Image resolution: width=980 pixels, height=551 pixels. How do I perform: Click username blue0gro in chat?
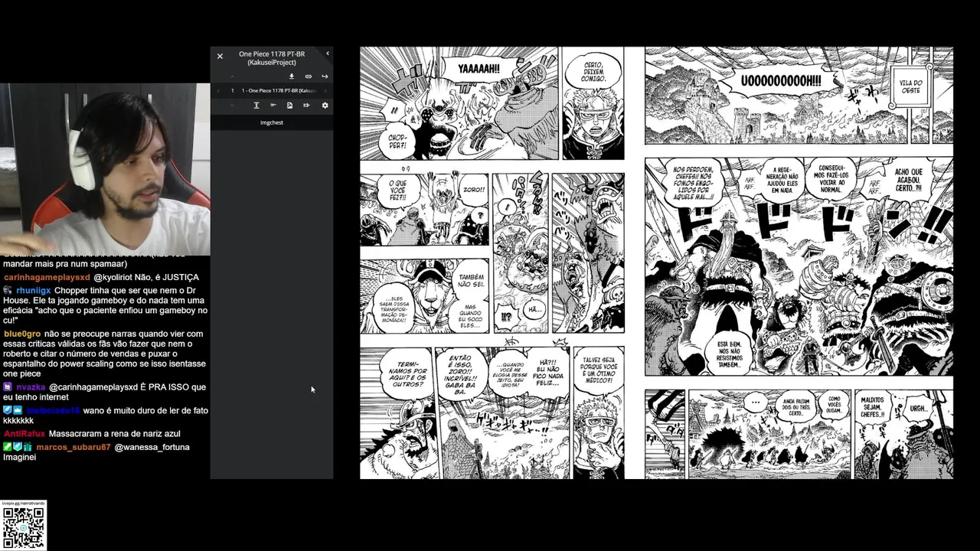tap(22, 334)
